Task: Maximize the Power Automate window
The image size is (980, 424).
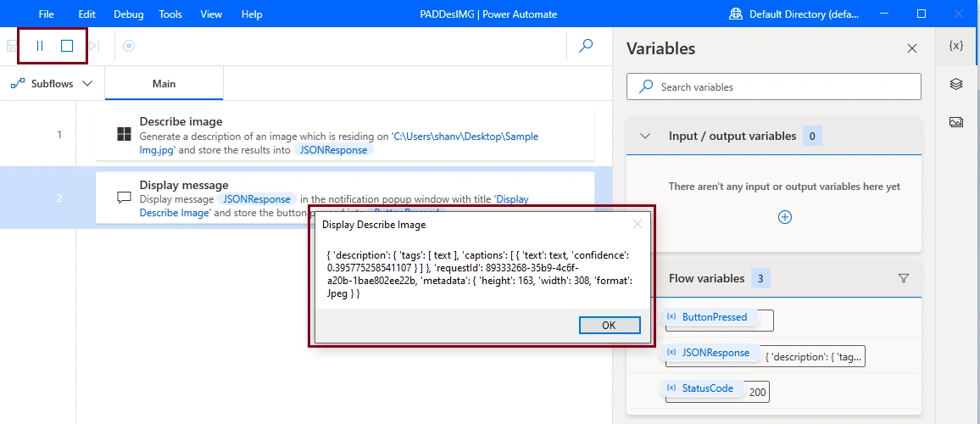Action: point(922,14)
